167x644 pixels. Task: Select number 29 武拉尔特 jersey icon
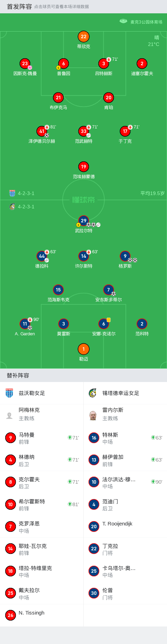pos(84,221)
